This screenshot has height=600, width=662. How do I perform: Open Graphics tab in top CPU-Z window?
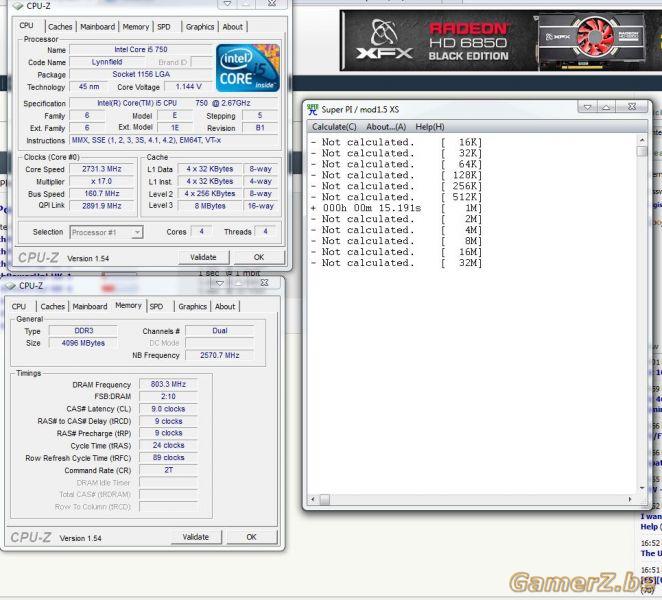pyautogui.click(x=200, y=27)
